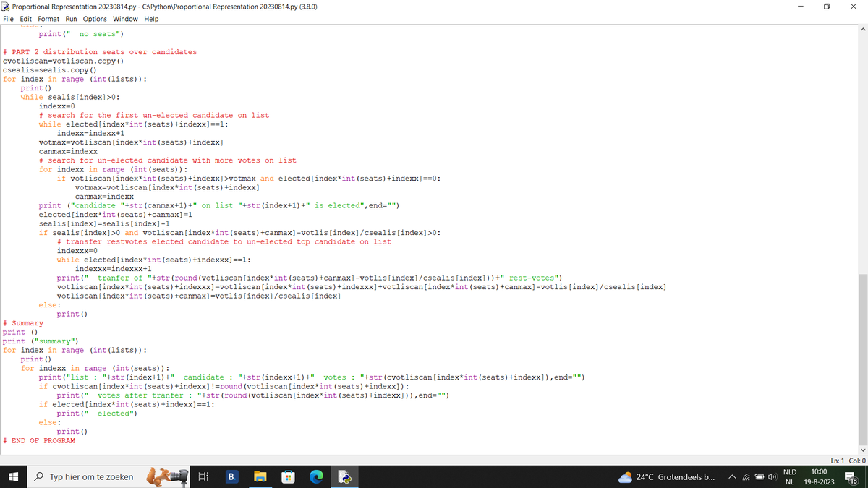Open the Format menu
The width and height of the screenshot is (868, 488).
[48, 19]
